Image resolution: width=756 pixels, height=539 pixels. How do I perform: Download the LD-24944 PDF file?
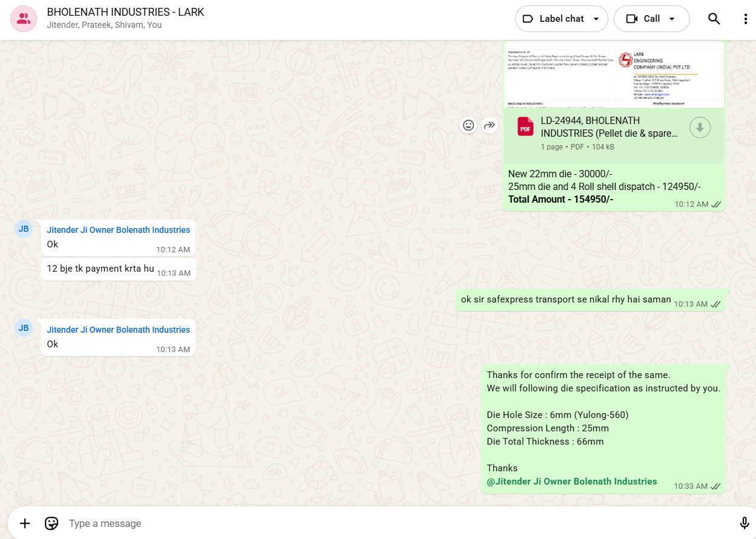(700, 127)
